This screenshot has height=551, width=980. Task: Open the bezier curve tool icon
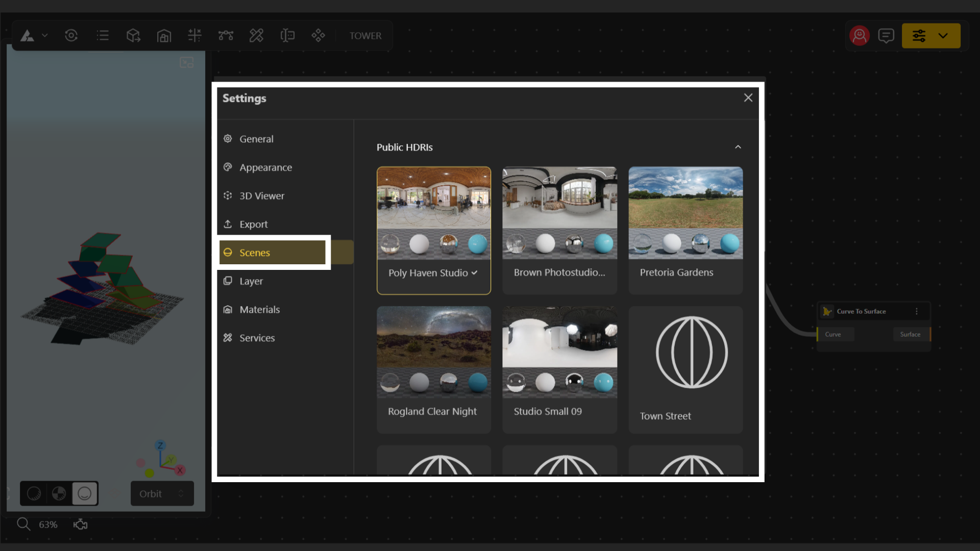226,36
